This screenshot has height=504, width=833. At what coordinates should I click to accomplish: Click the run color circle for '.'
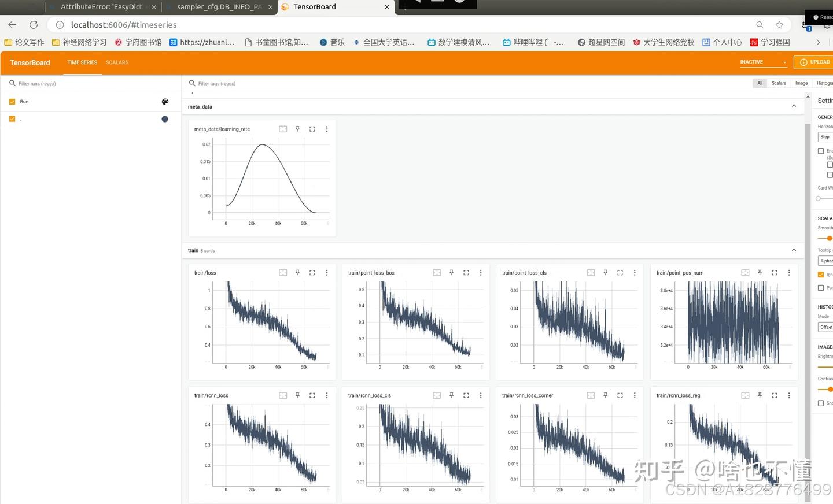165,119
